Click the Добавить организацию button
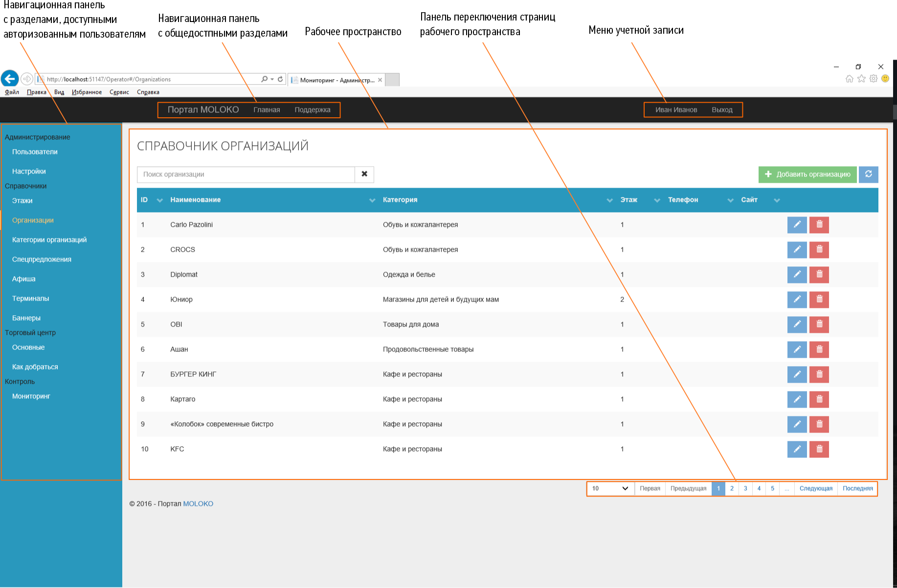The width and height of the screenshot is (897, 588). click(x=807, y=174)
